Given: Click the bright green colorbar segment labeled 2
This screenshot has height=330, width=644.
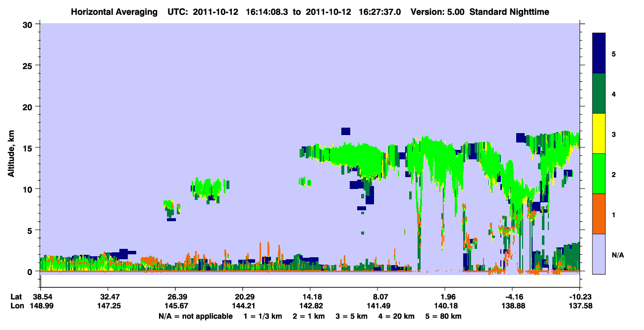Looking at the screenshot, I should 599,174.
